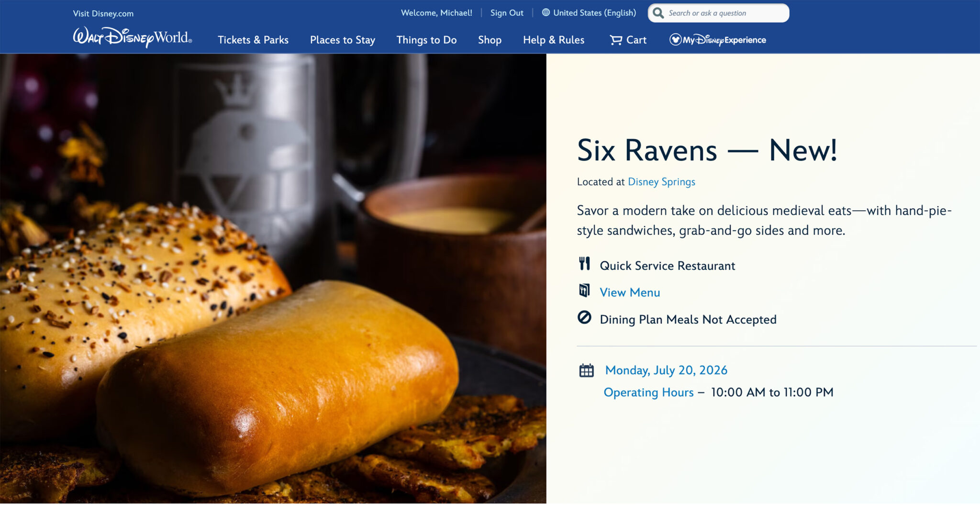Screen dimensions: 980x526
Task: Click the calendar icon beside the date
Action: pos(586,370)
